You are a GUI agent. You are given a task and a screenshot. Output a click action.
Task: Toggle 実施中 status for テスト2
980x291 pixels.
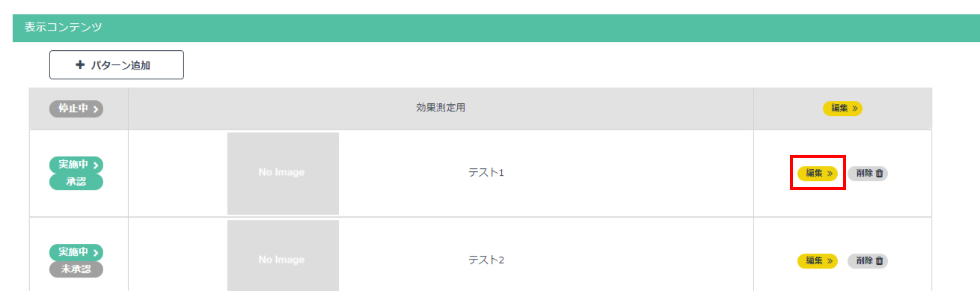[76, 253]
